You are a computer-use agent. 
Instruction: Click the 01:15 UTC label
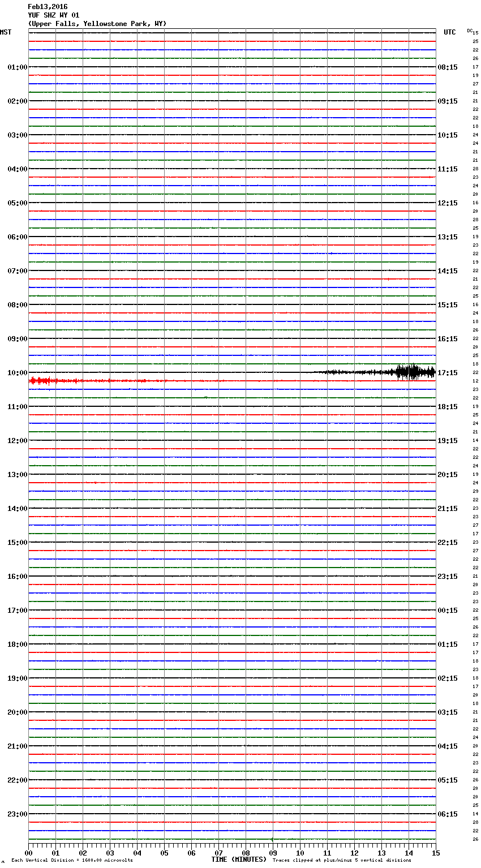click(x=448, y=644)
